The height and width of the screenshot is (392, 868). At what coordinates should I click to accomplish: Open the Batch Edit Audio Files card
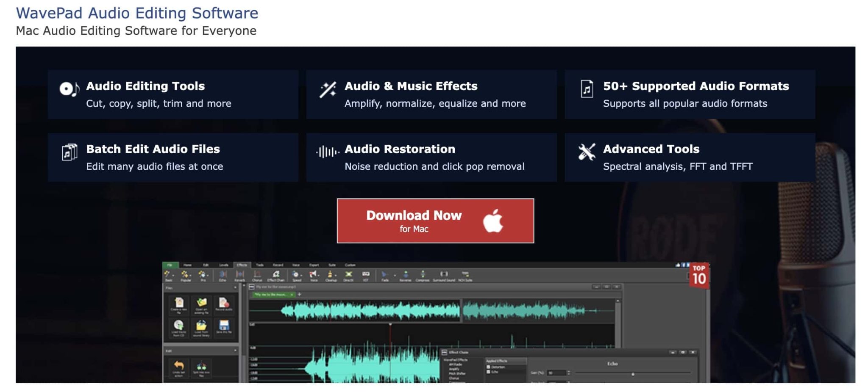(173, 157)
